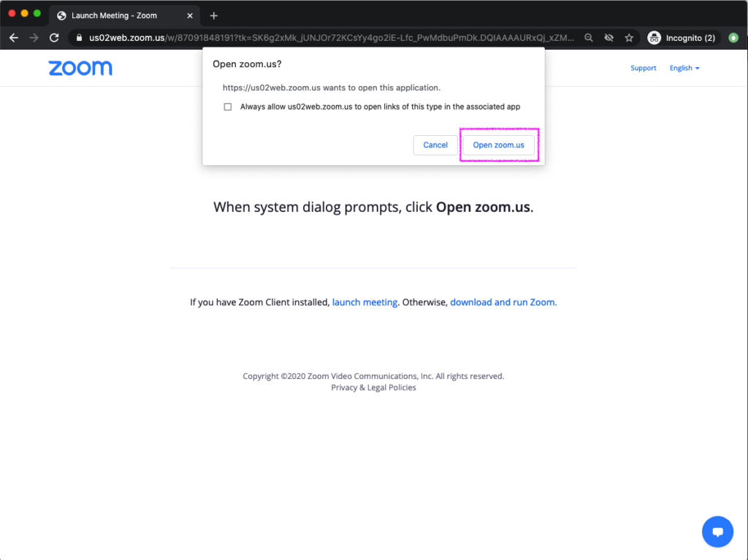Screen dimensions: 748x560
Task: Click the browser forward arrow
Action: (34, 38)
